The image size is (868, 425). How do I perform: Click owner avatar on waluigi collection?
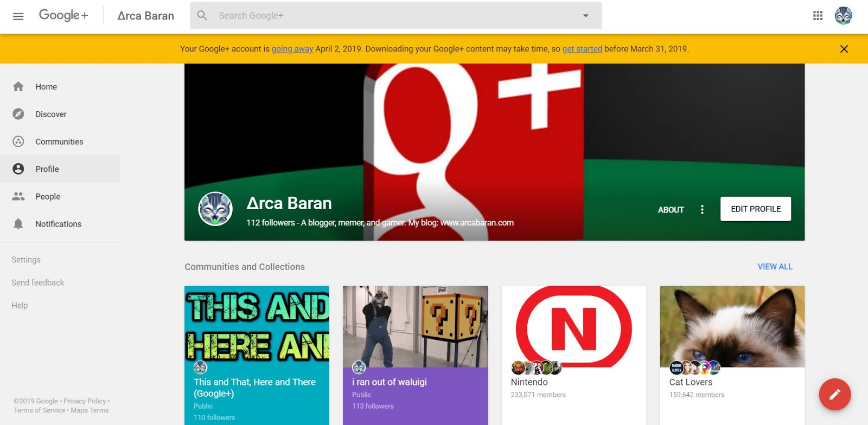pos(359,368)
